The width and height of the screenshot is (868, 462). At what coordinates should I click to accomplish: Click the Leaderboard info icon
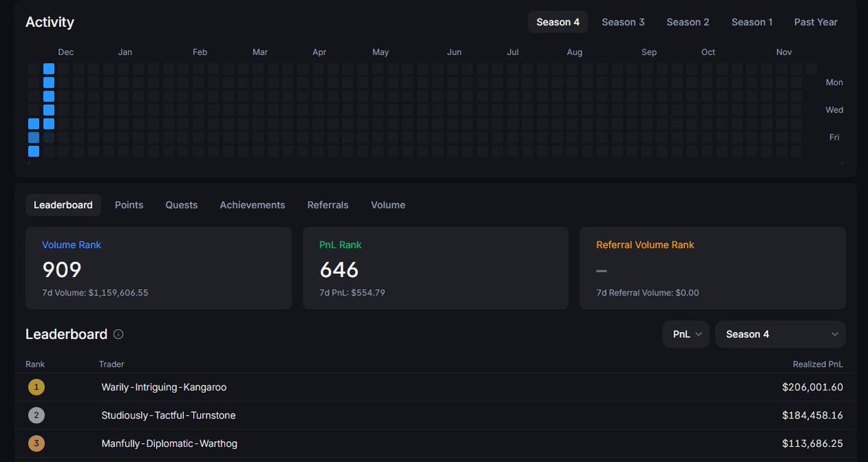(x=119, y=334)
